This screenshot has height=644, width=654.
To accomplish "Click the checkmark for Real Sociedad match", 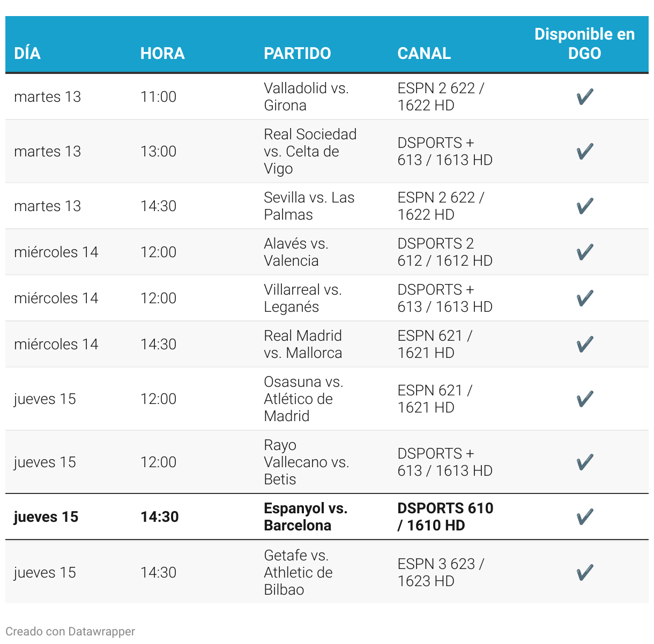I will (x=584, y=152).
